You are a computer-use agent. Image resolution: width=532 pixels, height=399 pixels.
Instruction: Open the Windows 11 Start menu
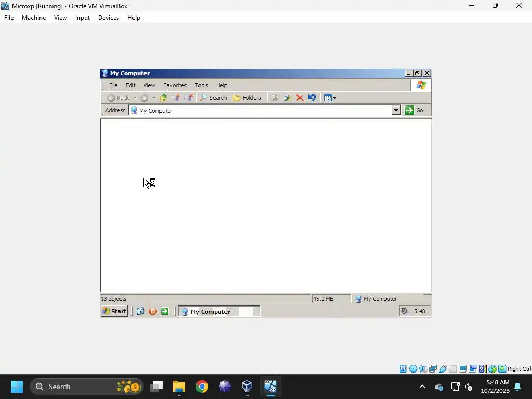(17, 387)
